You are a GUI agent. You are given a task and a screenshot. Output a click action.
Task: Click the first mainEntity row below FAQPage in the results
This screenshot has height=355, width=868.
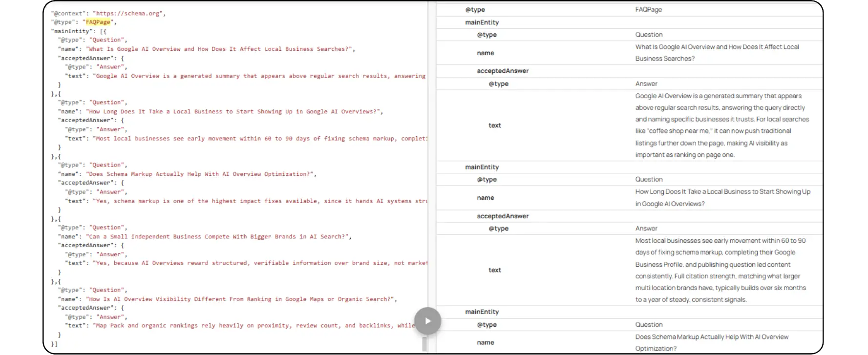pos(629,22)
